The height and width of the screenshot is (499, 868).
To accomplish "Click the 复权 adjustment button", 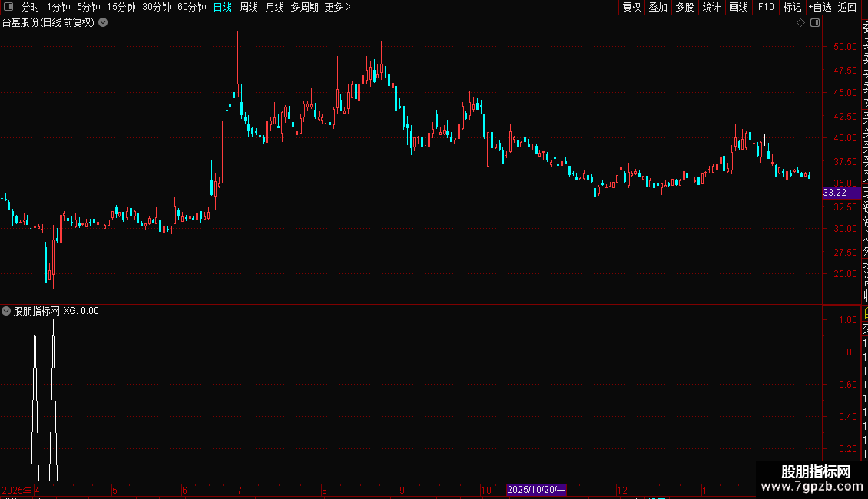I will tap(631, 7).
